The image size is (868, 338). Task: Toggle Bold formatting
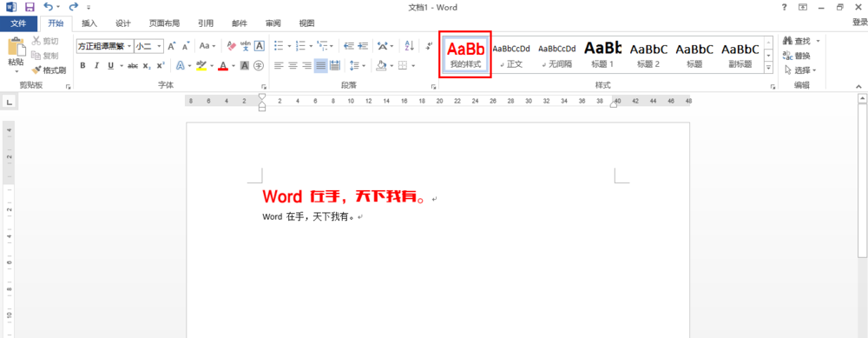pos(82,65)
